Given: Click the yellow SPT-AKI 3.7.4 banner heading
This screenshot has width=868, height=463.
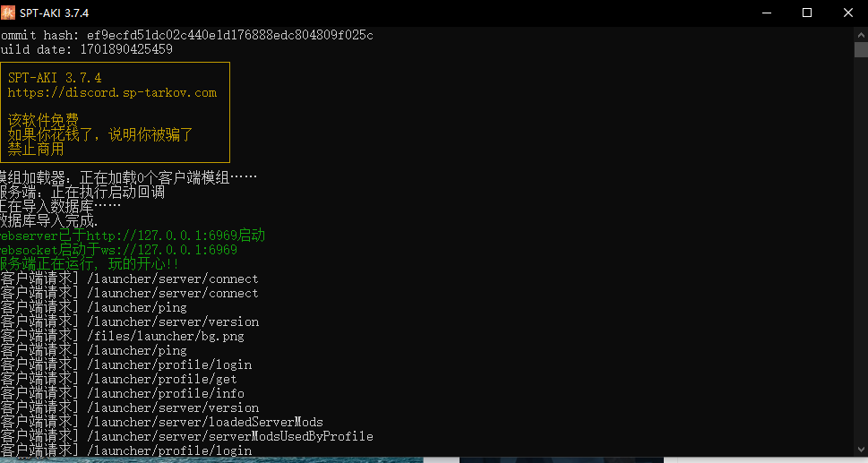Looking at the screenshot, I should [x=55, y=78].
